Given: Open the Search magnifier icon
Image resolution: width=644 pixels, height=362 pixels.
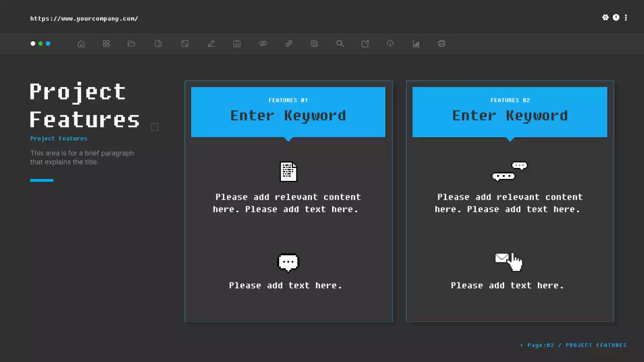Looking at the screenshot, I should (340, 44).
